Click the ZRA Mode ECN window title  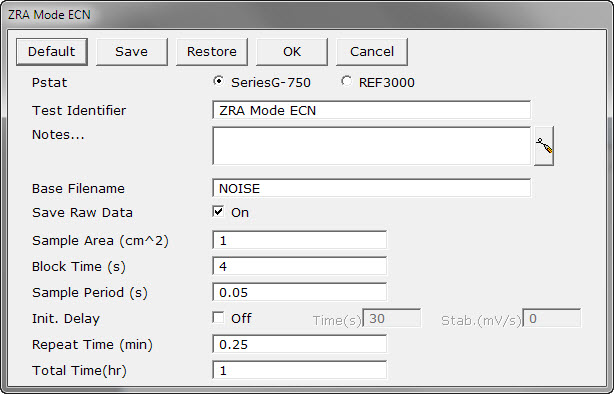(x=49, y=14)
